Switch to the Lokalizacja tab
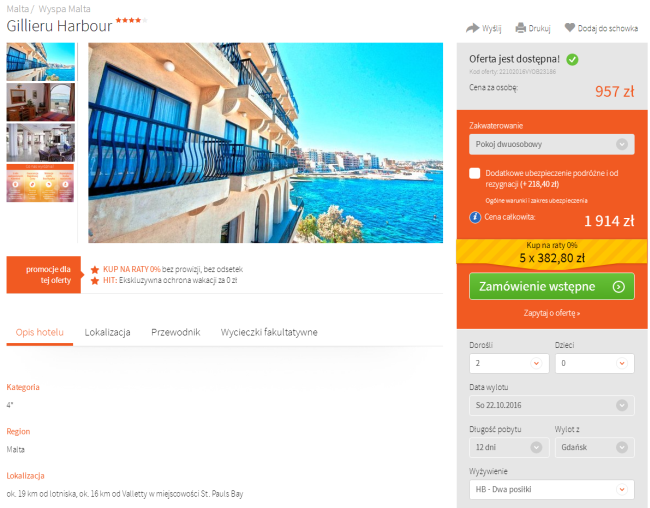This screenshot has width=650, height=508. 107,332
